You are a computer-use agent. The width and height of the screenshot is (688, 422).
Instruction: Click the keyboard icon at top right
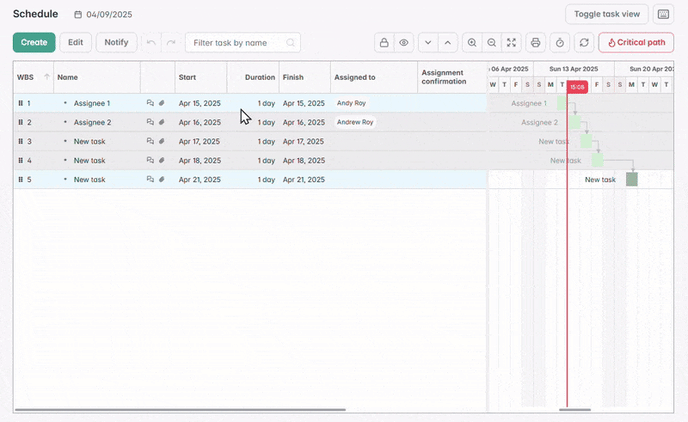tap(663, 14)
